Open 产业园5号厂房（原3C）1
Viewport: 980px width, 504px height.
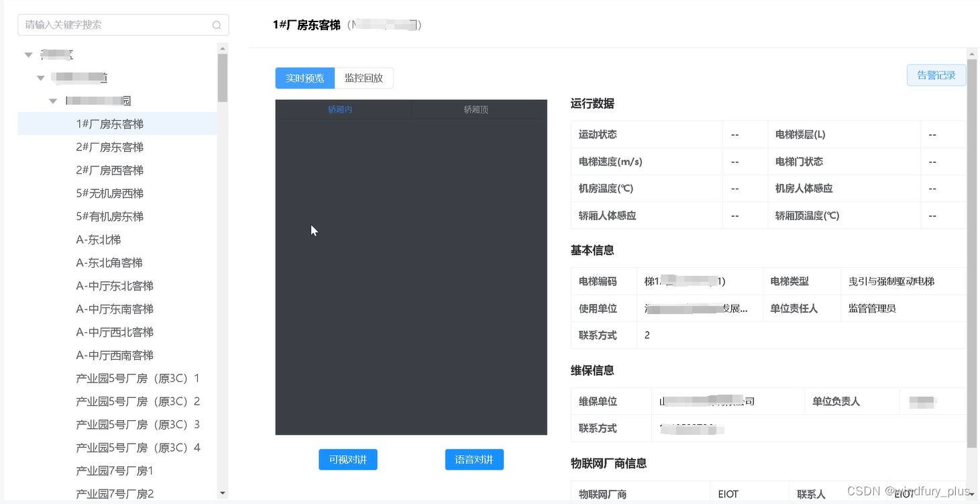pyautogui.click(x=138, y=379)
